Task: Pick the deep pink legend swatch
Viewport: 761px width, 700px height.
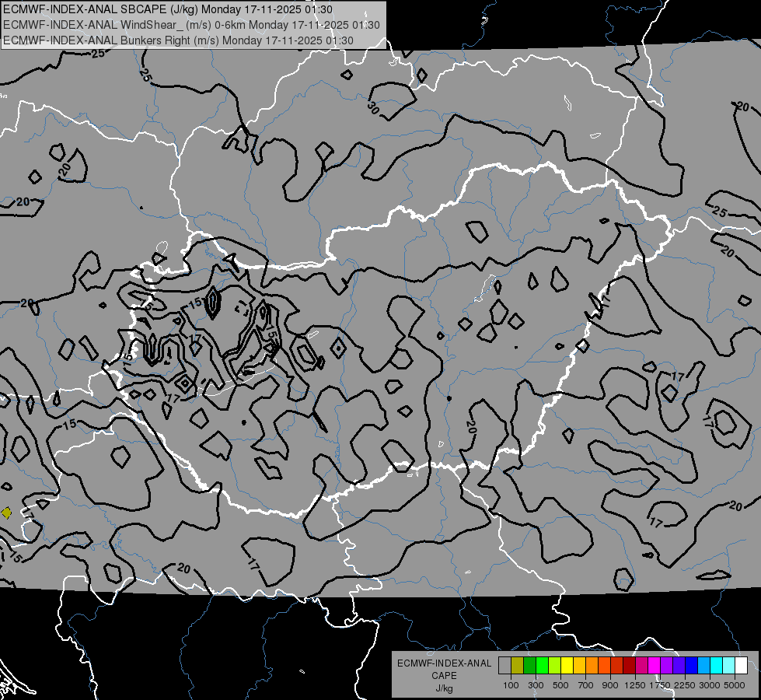Action: (641, 666)
